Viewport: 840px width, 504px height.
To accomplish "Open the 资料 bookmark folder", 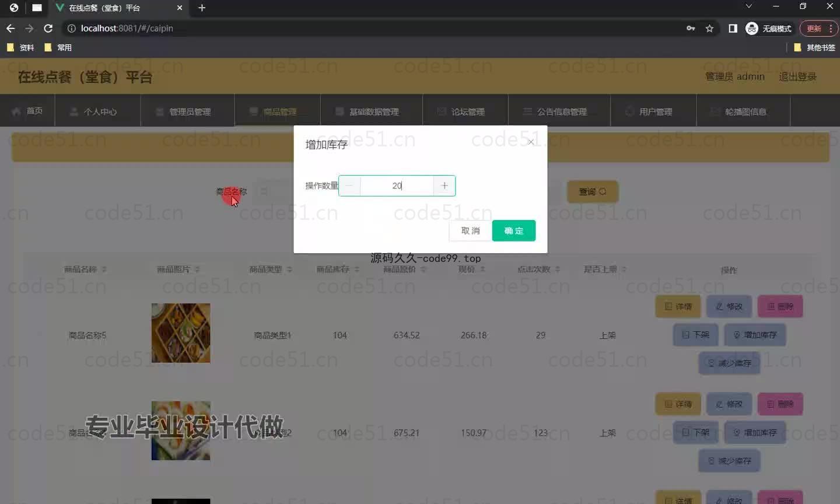I will pos(20,47).
